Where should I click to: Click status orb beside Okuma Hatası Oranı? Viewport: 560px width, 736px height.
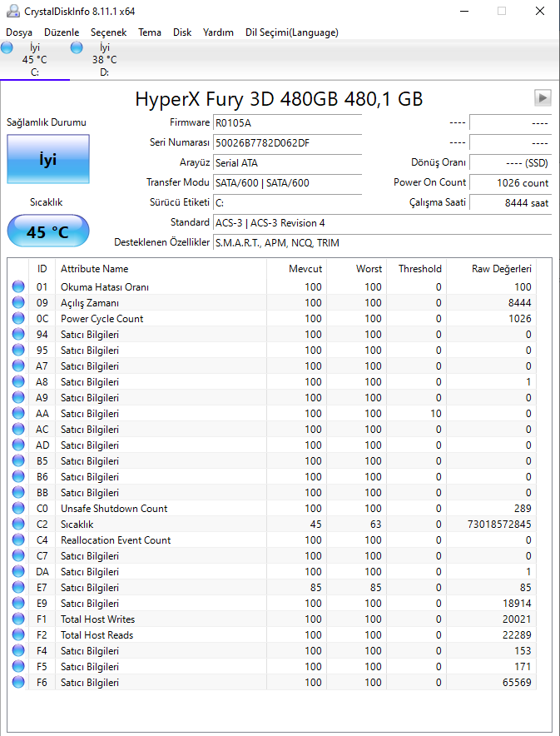point(18,287)
